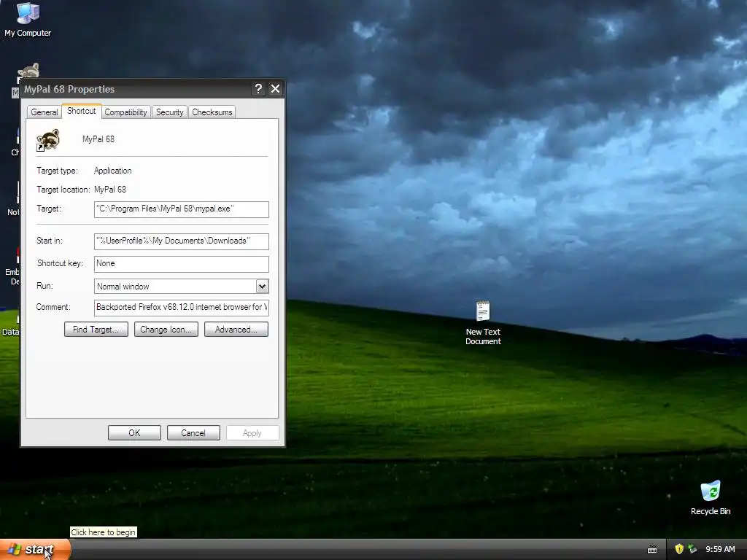Viewport: 747px width, 560px height.
Task: Switch to the Security tab
Action: tap(169, 112)
